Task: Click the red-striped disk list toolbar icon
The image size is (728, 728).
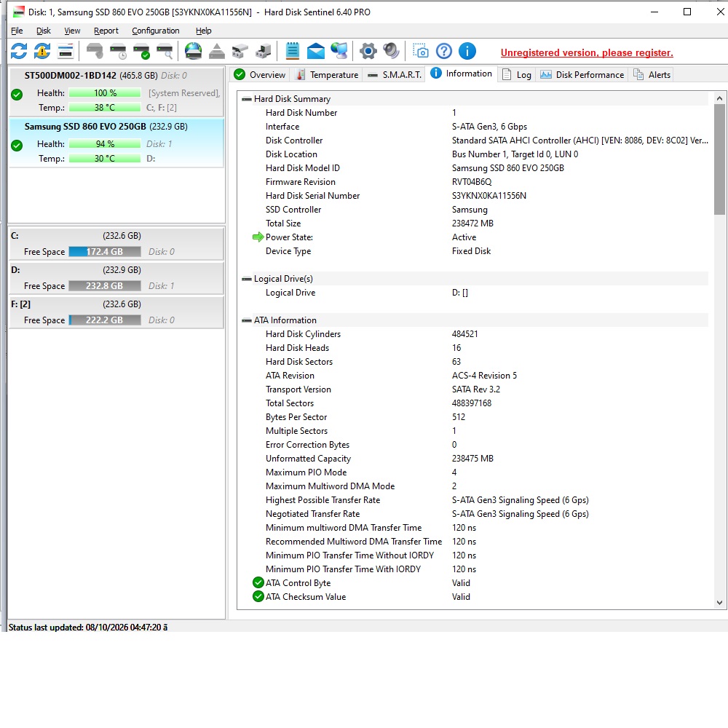Action: [x=66, y=51]
